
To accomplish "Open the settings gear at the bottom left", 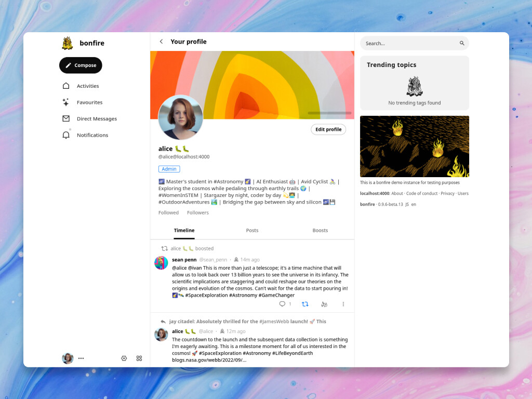I will coord(124,358).
